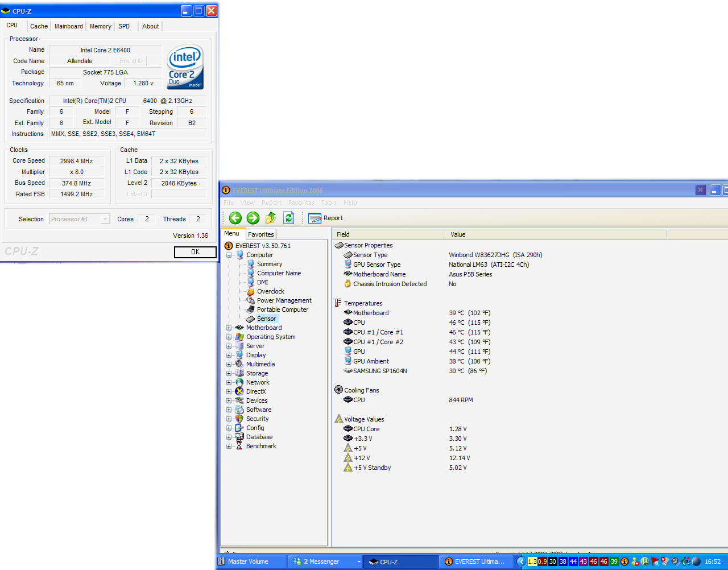The height and width of the screenshot is (570, 728).
Task: Collapse the Computer tree node
Action: [229, 255]
